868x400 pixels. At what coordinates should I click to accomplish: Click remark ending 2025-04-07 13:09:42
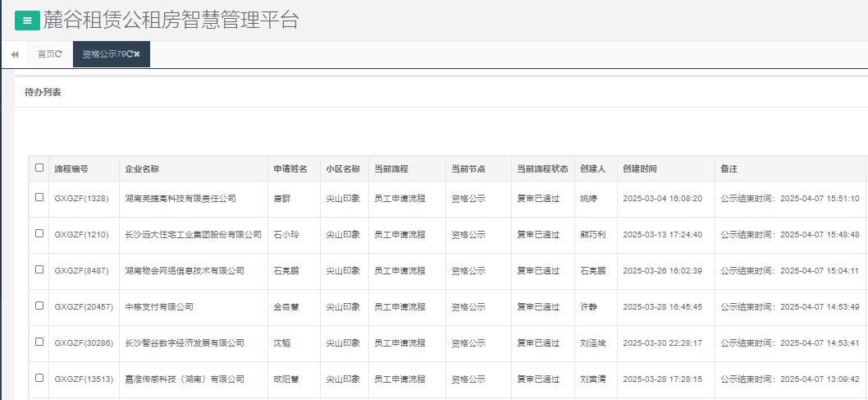point(790,379)
